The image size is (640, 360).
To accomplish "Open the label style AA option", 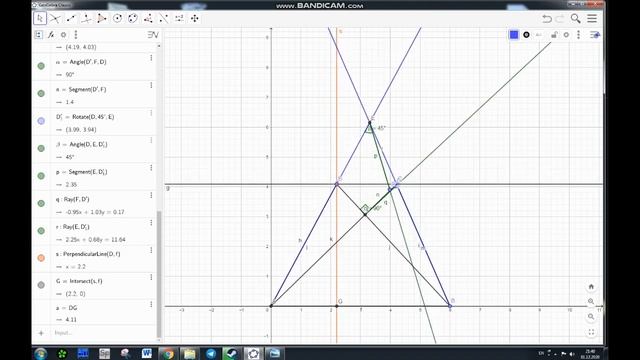I will point(539,35).
